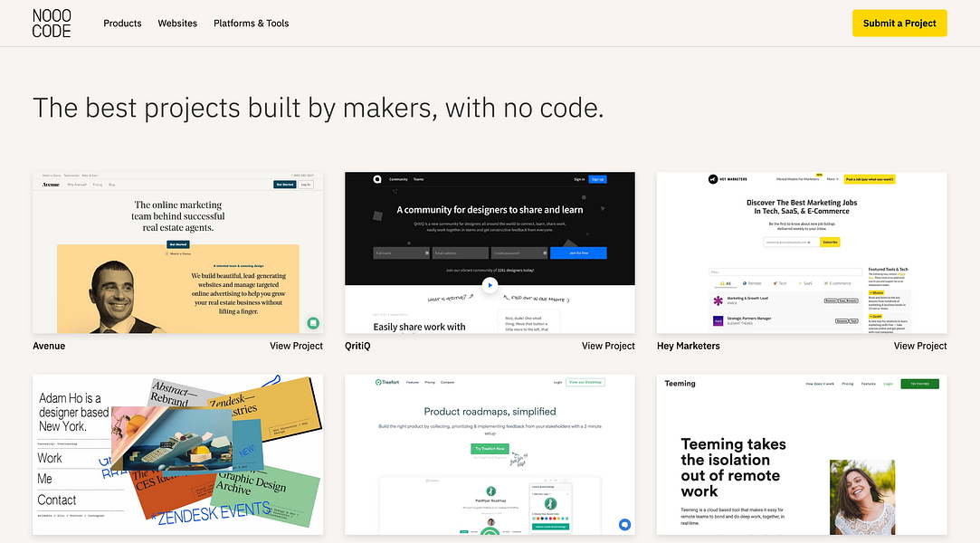Click the NOOO CODE logo
The image size is (980, 543).
[x=52, y=24]
